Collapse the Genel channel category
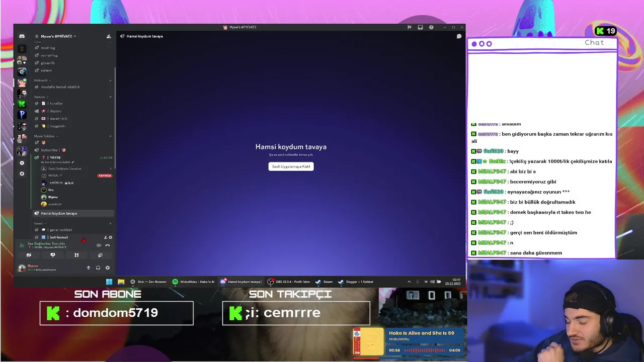Viewport: 644px width, 362px height. [40, 223]
